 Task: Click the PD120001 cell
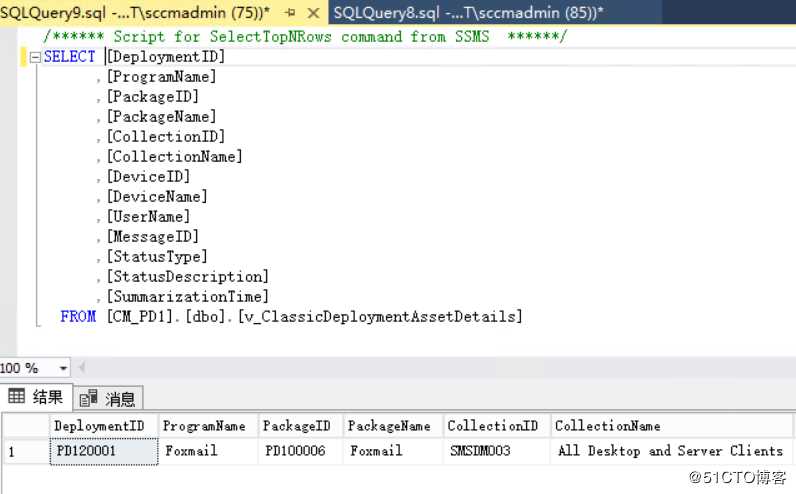coord(104,451)
